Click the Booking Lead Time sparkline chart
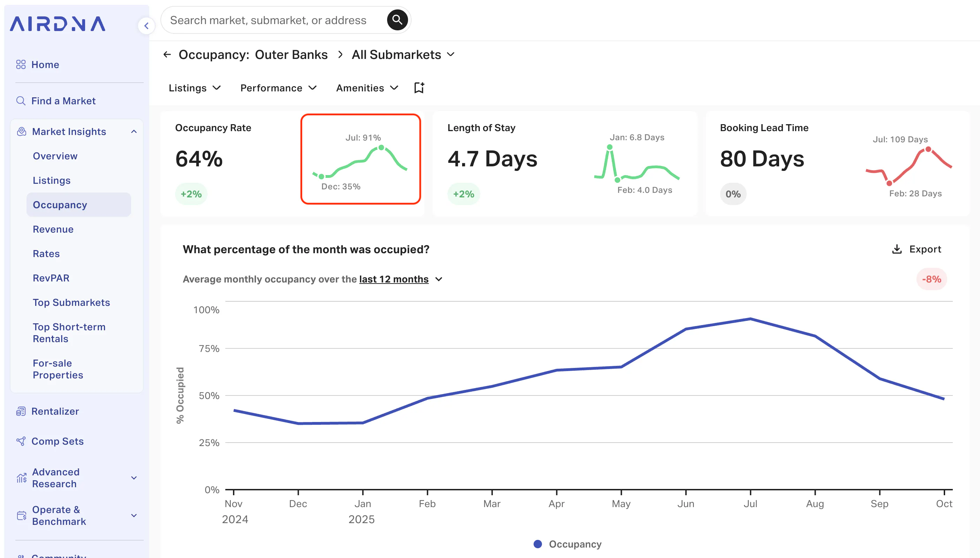Image resolution: width=980 pixels, height=558 pixels. tap(908, 166)
